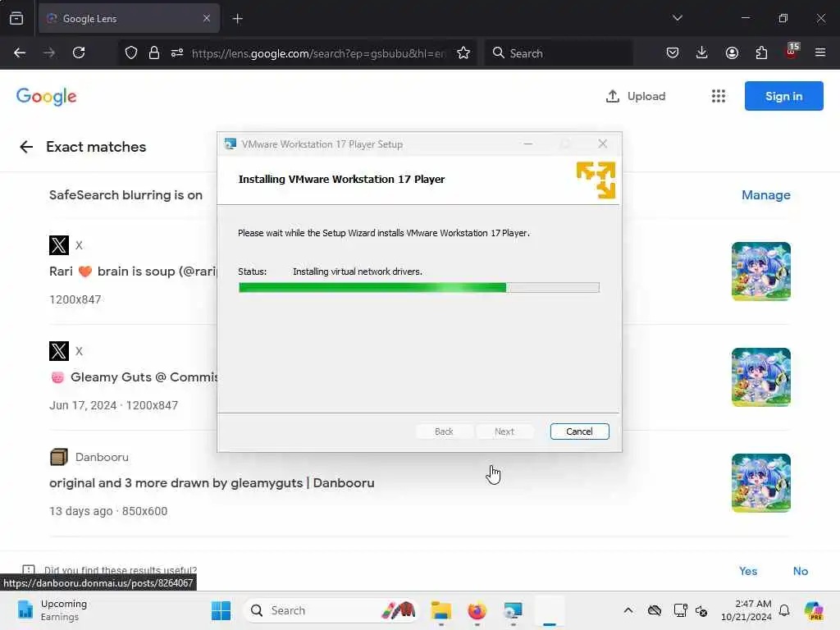Click the Danbooru site favicon

[59, 457]
